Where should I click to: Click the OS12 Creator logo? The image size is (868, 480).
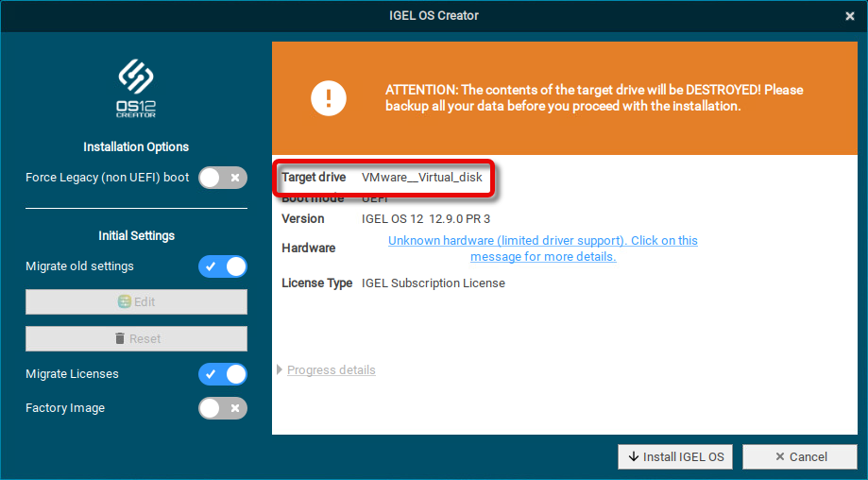pyautogui.click(x=136, y=89)
